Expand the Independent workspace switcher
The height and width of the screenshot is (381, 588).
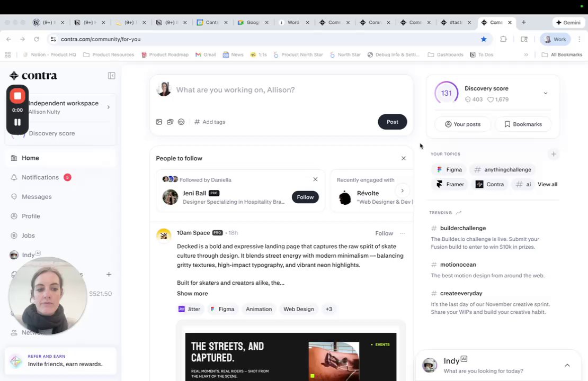(x=109, y=107)
